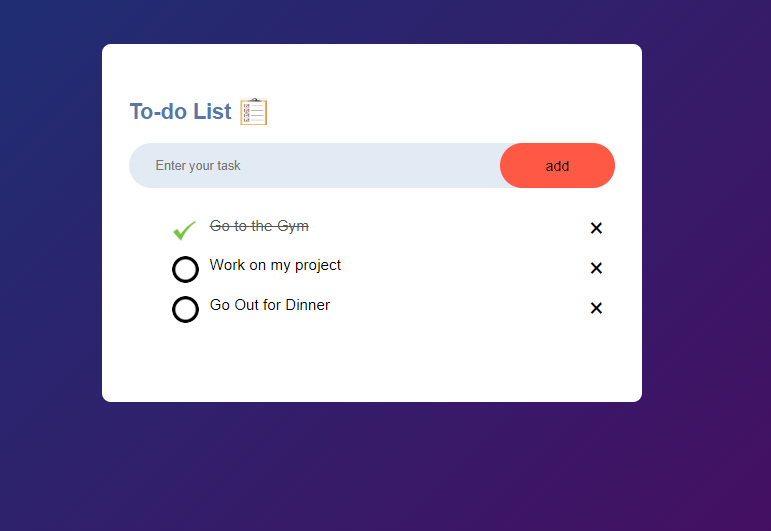Screen dimensions: 771x531
Task: Click the crossed-out Go to the Gym text
Action: click(259, 226)
